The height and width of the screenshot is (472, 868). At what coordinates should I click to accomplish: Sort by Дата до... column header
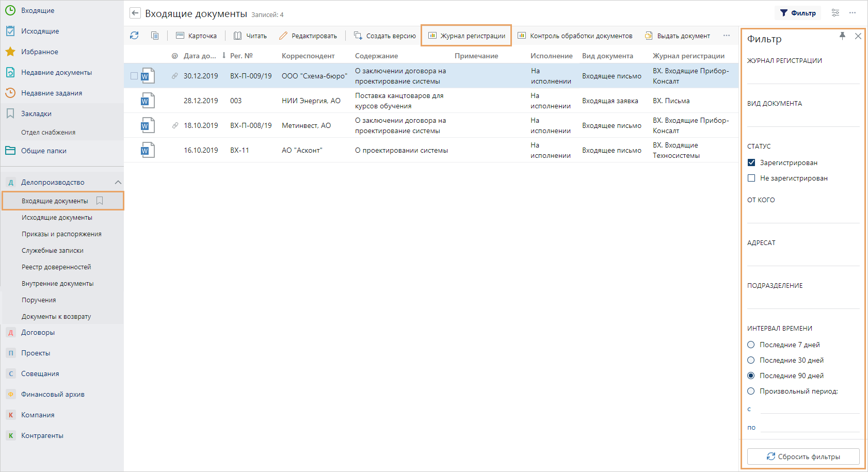[x=199, y=56]
